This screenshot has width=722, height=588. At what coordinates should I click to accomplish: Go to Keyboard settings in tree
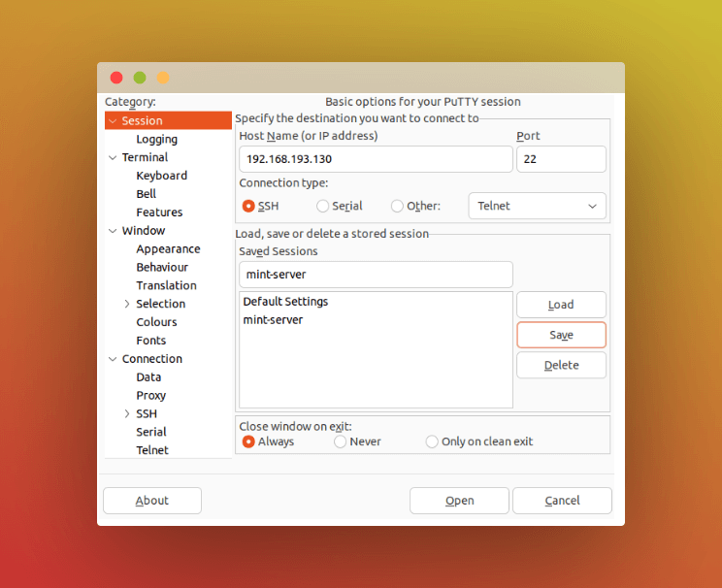point(161,176)
